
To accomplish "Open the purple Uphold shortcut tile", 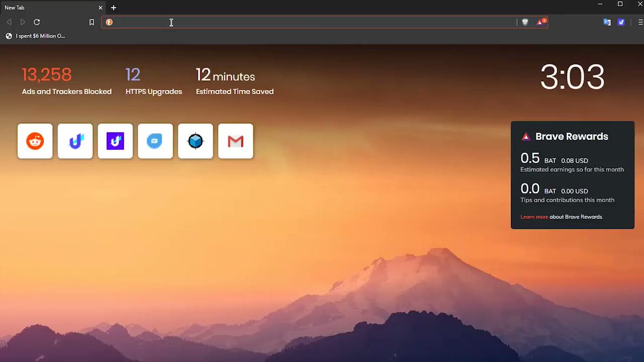I will pyautogui.click(x=115, y=141).
